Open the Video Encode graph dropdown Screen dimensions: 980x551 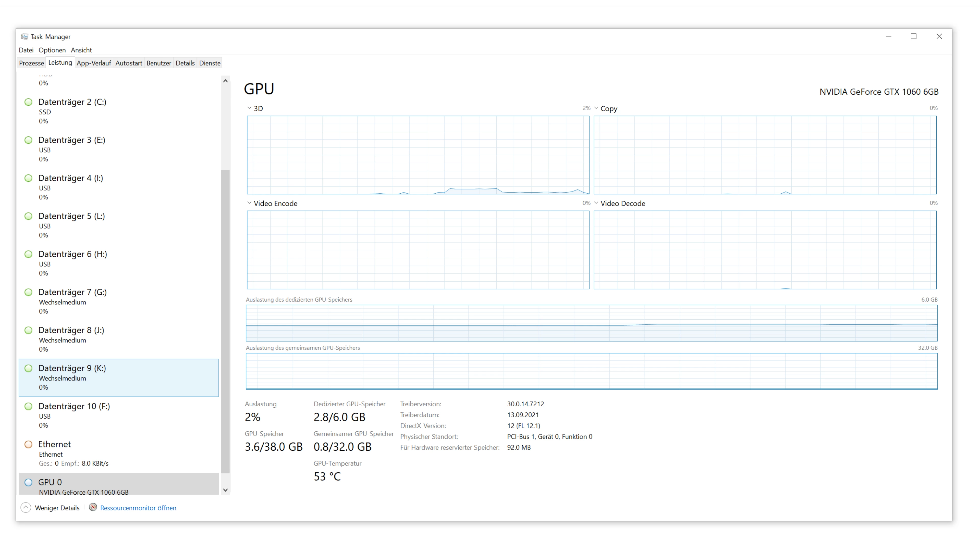tap(249, 203)
